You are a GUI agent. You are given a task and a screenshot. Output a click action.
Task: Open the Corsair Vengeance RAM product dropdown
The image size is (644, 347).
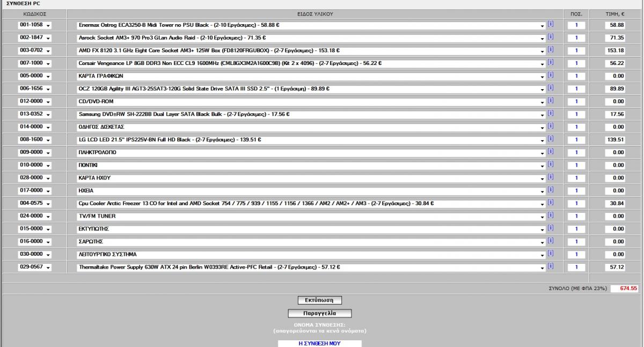point(311,63)
